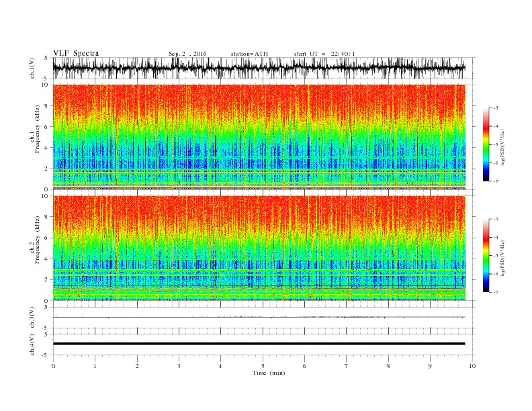Click the '4' kHz tick of ch.1 spectrogram
This screenshot has height=411, width=532.
[x=47, y=148]
